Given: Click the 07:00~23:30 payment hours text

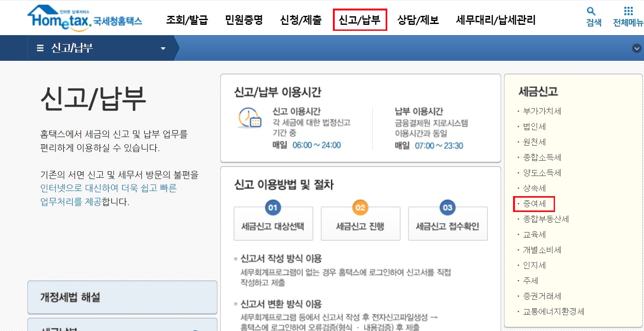Looking at the screenshot, I should click(x=439, y=146).
